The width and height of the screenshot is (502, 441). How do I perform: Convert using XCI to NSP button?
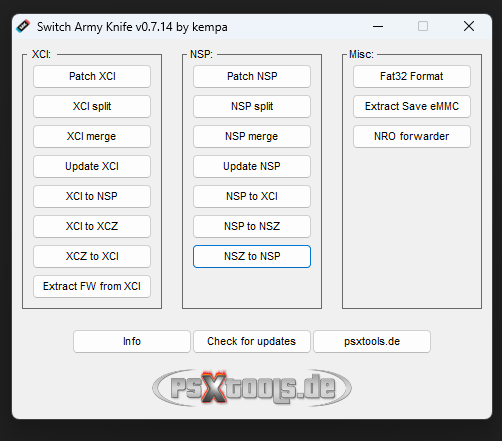[x=92, y=196]
